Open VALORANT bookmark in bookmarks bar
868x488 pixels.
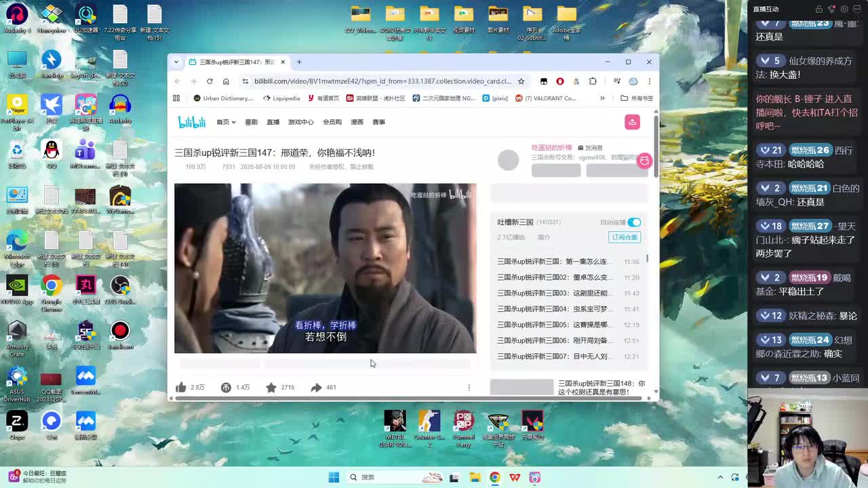click(x=546, y=98)
